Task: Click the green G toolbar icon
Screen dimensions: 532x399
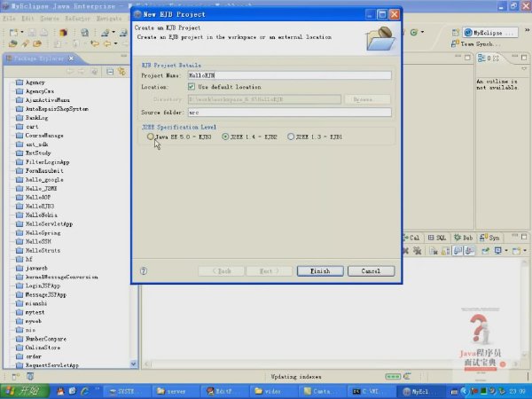Action: 413,32
